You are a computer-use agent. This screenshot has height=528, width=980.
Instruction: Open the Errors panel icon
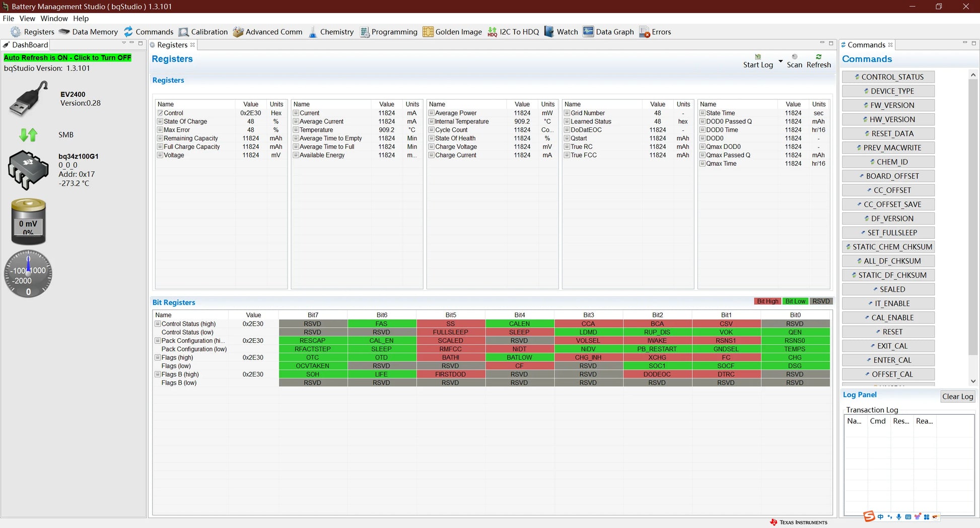pos(644,32)
